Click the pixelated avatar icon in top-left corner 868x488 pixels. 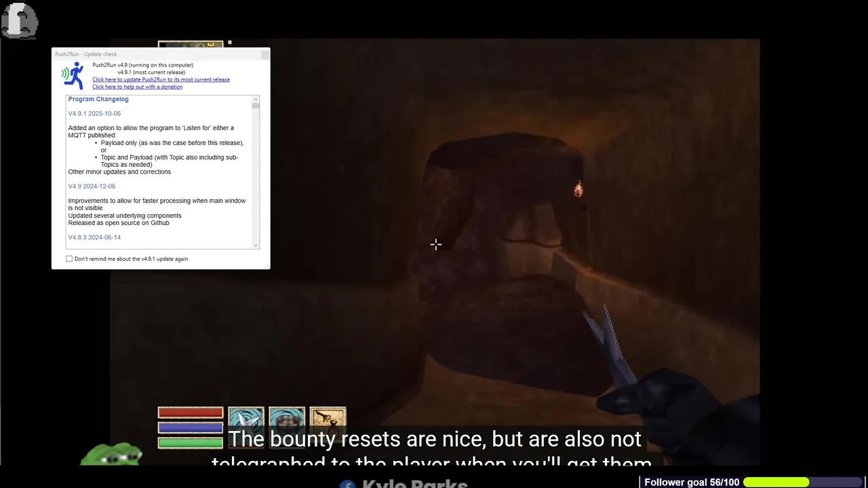tap(20, 21)
